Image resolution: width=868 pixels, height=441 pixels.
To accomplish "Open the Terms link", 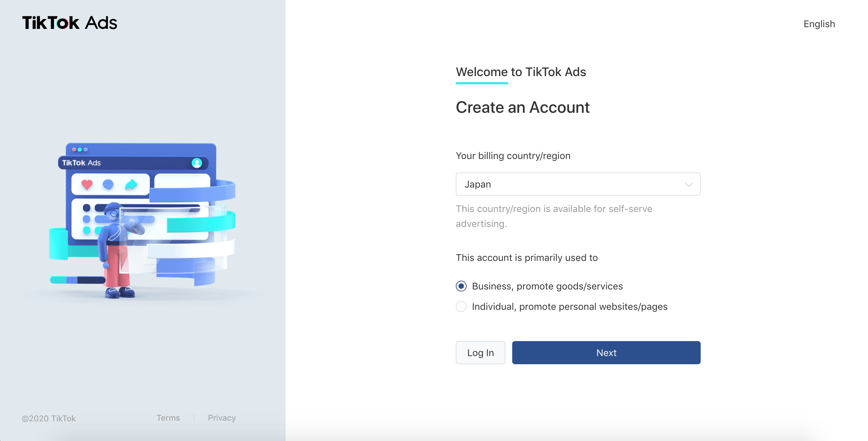I will (x=168, y=418).
